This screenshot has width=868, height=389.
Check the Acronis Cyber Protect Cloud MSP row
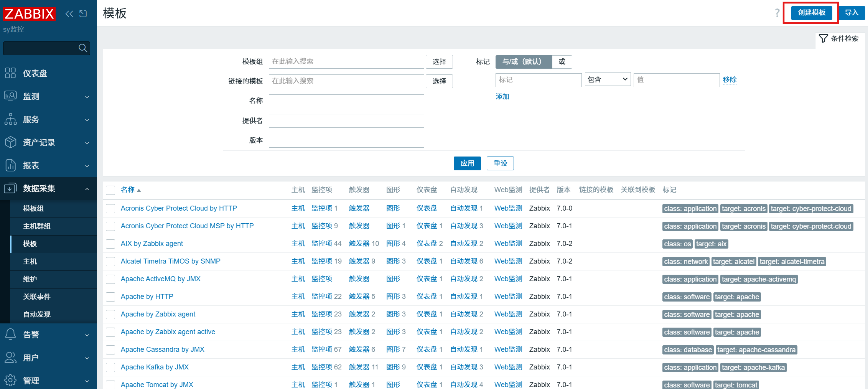click(110, 226)
